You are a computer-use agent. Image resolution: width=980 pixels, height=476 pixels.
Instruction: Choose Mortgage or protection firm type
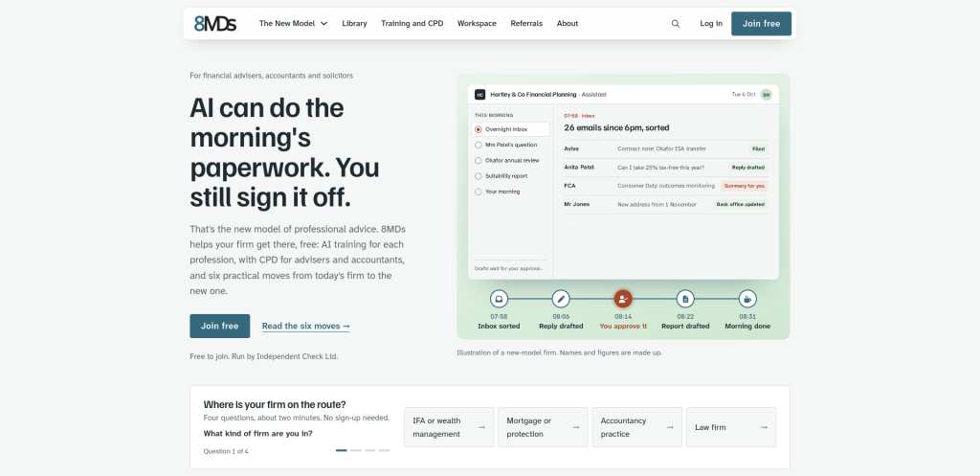544,427
